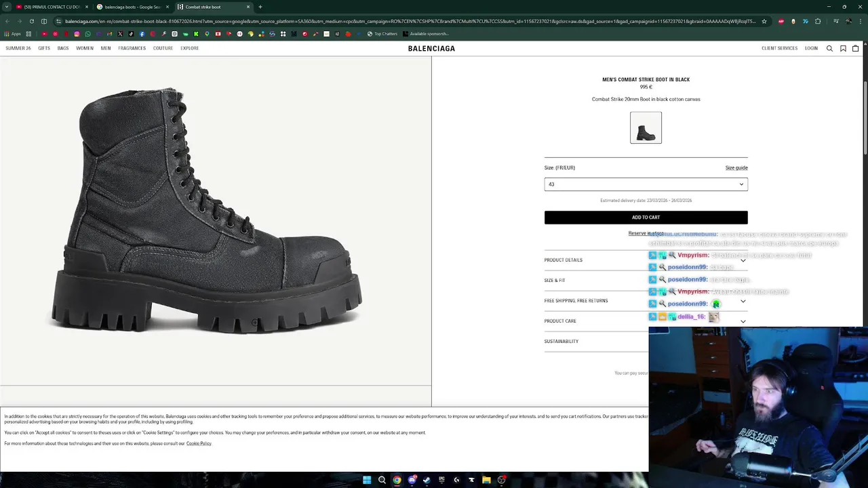Expand the Product Details section

coord(646,260)
